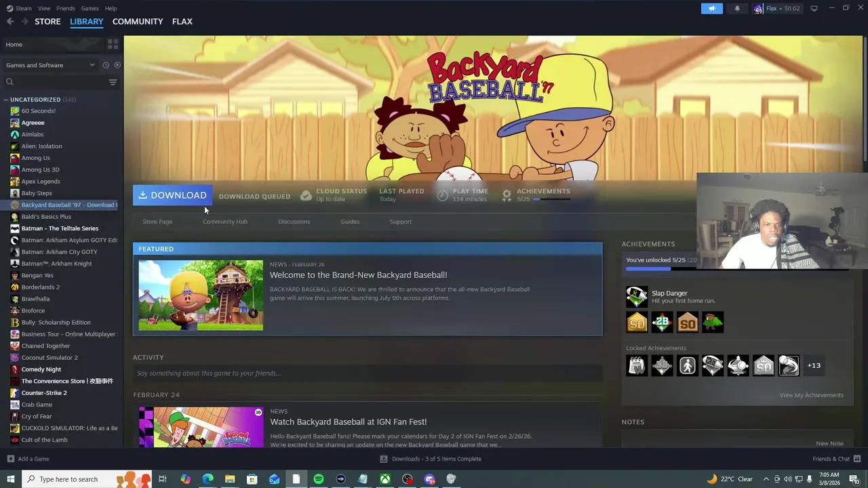868x488 pixels.
Task: Open advanced filters icon beside search
Action: point(113,82)
